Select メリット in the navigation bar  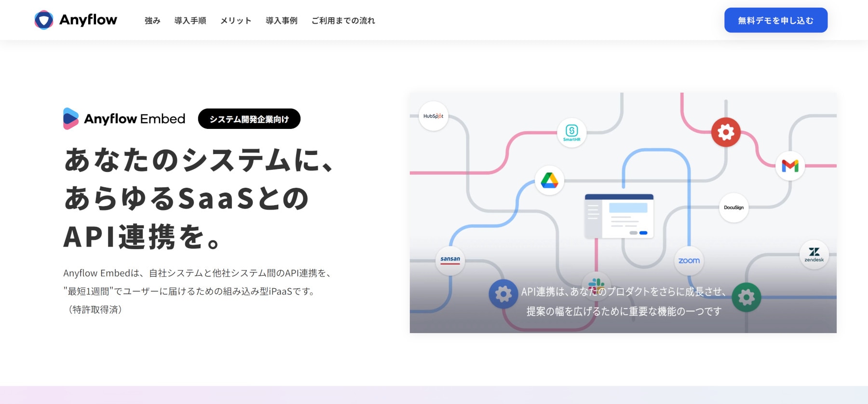click(x=236, y=21)
